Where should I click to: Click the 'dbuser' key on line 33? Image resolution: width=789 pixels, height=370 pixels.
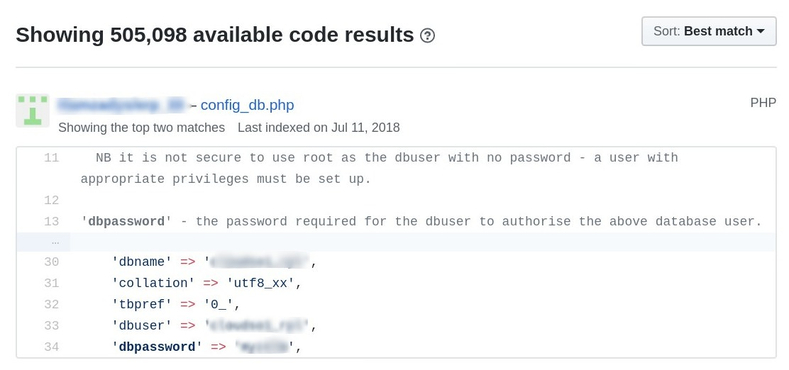(x=142, y=326)
